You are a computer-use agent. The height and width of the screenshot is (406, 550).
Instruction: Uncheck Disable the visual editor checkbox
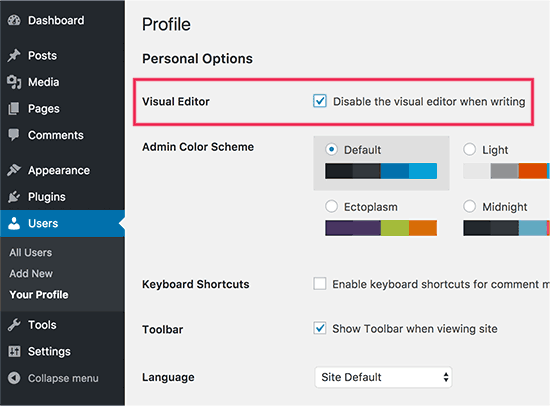click(x=320, y=101)
